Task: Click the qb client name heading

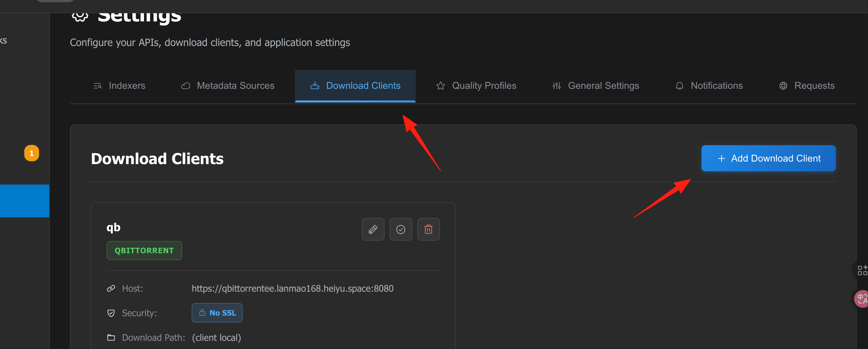Action: pyautogui.click(x=113, y=227)
